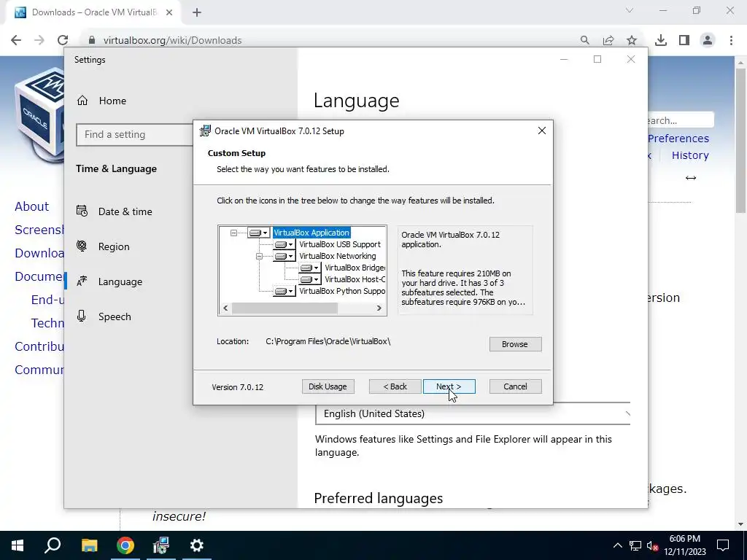Collapse the VirtualBox Application tree node
Viewport: 747px width, 560px height.
(233, 233)
